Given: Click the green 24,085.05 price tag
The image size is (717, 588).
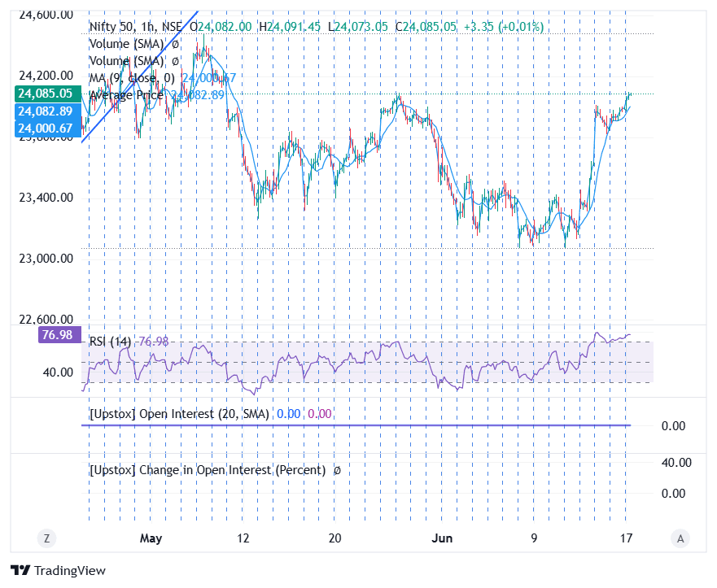Looking at the screenshot, I should (x=48, y=94).
